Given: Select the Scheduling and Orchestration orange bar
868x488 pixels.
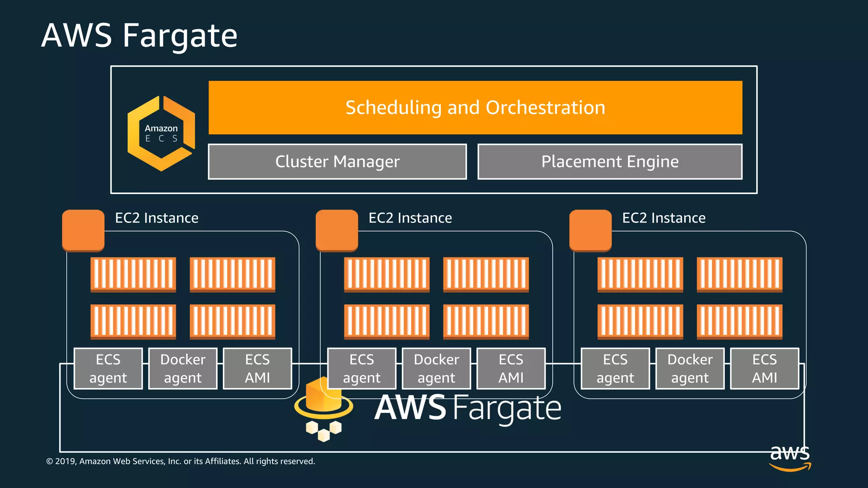Looking at the screenshot, I should click(475, 108).
